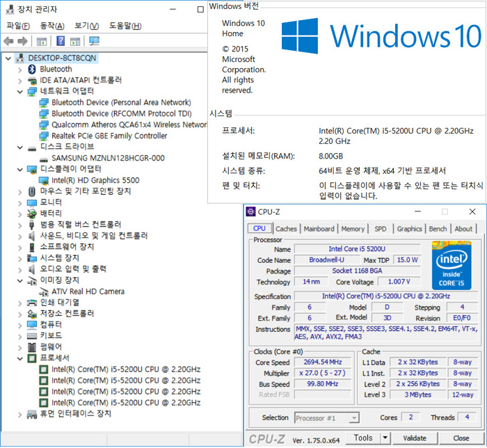The image size is (487, 448).
Task: Click the 이미징 장치 category icon
Action: [x=32, y=280]
